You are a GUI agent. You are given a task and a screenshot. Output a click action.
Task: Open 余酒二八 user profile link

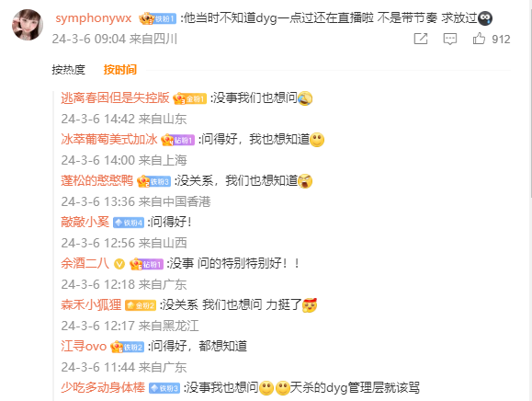click(x=85, y=263)
